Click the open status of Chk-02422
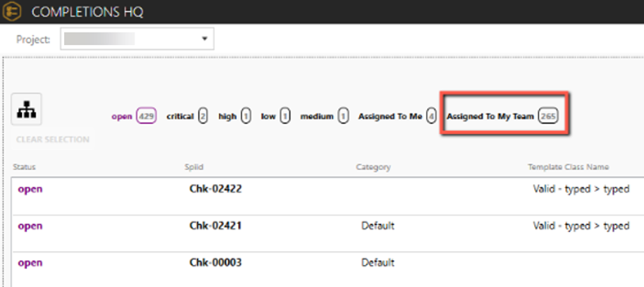The width and height of the screenshot is (644, 287). [30, 189]
